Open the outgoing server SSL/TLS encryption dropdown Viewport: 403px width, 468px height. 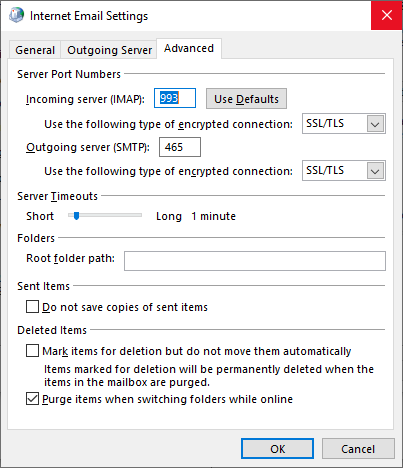pos(344,171)
